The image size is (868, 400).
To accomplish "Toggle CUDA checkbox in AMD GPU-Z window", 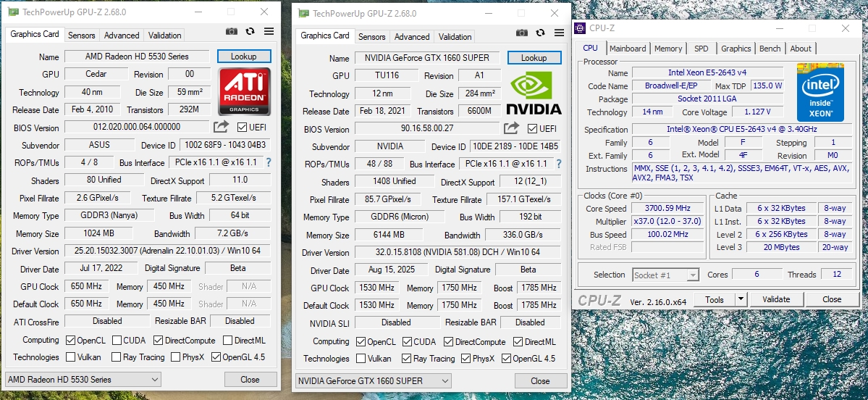I will (117, 340).
